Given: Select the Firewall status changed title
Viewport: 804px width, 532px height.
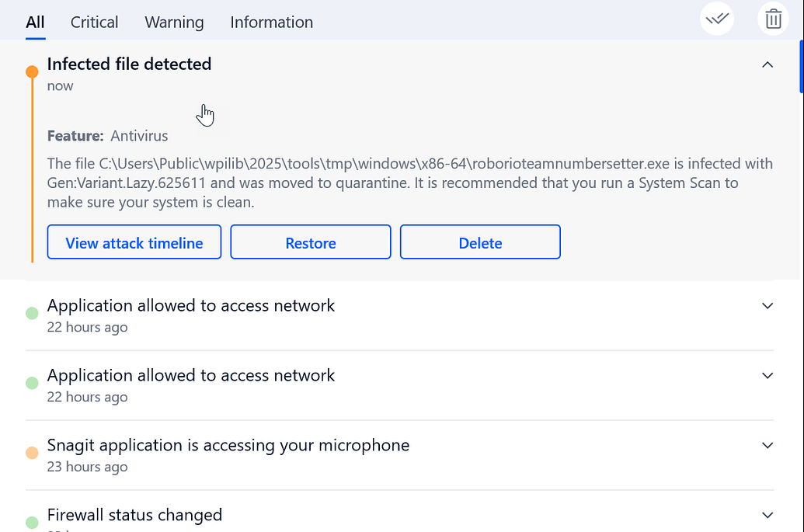Looking at the screenshot, I should [x=134, y=515].
